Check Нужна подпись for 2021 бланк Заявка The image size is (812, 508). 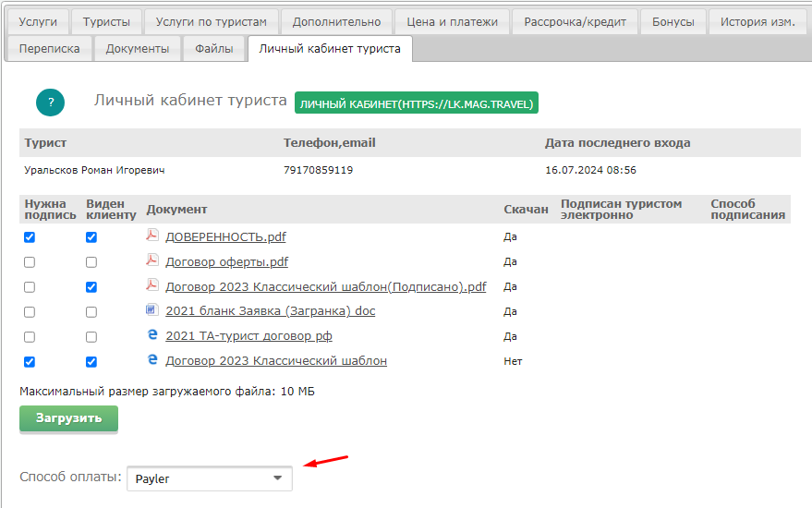30,312
